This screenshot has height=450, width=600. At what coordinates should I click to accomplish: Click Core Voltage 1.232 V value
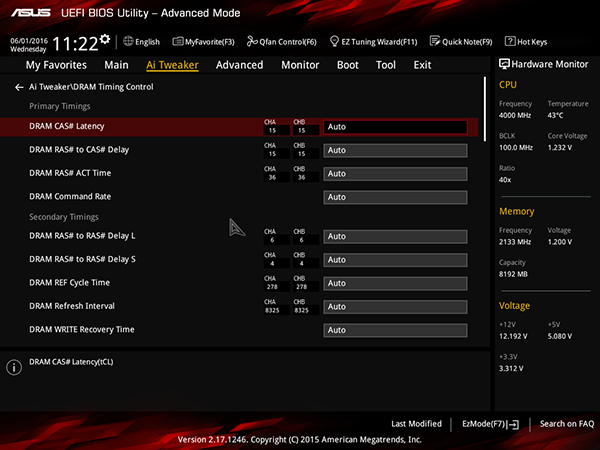(x=559, y=148)
